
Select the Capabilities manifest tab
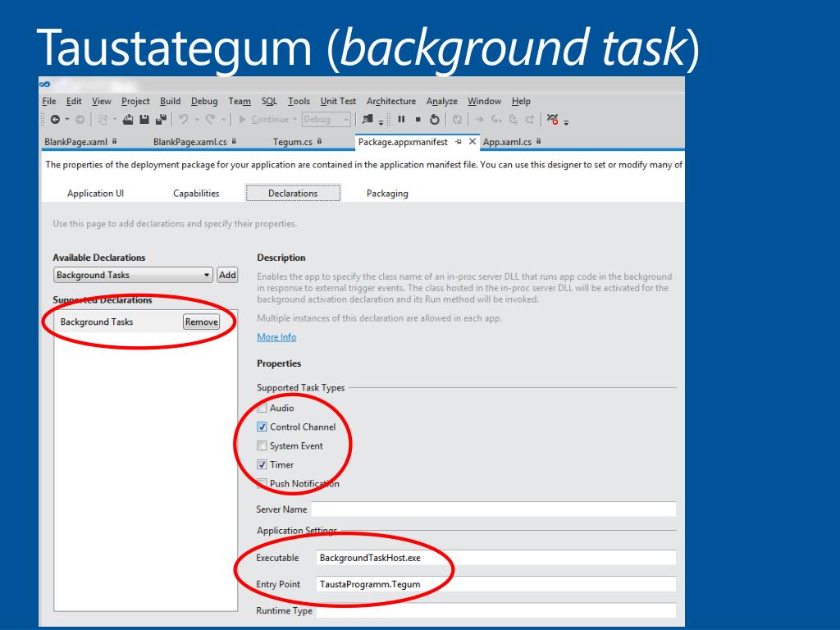click(x=196, y=194)
